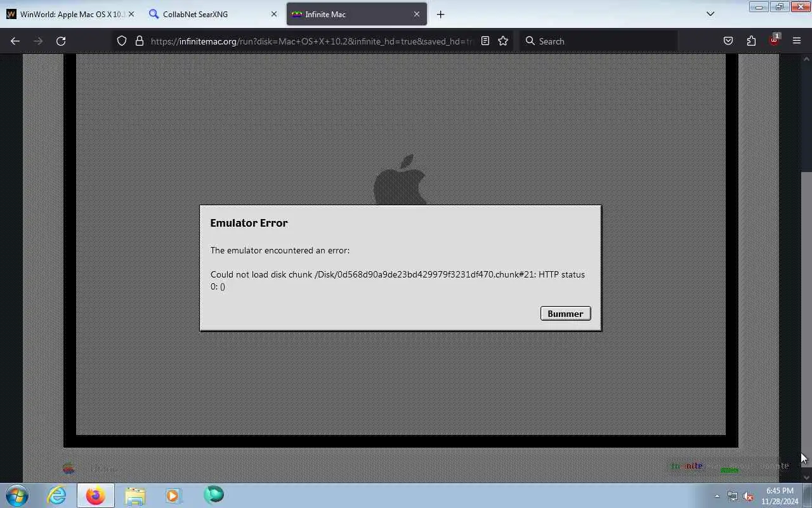This screenshot has width=812, height=508.
Task: Launch Windows Media Player from taskbar
Action: (174, 495)
